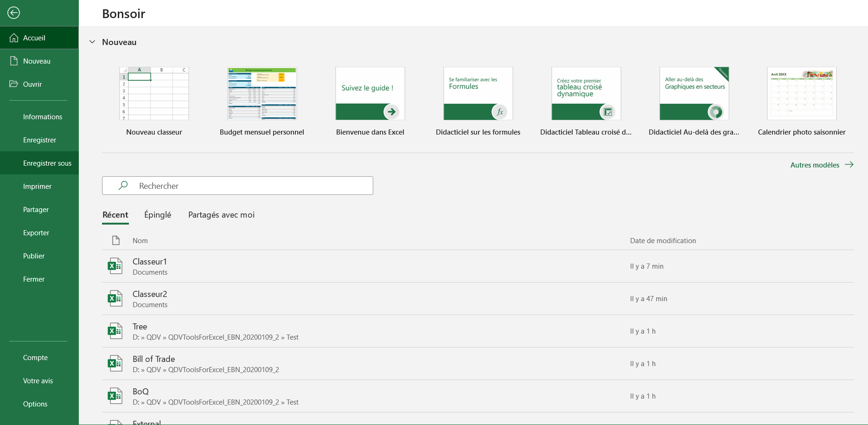Click the Ouvrir folder icon in sidebar

[14, 84]
